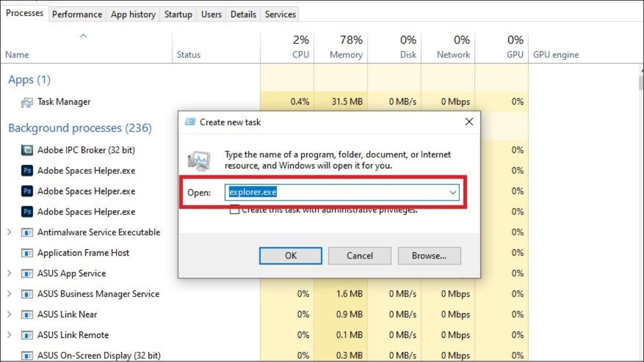Viewport: 644px width, 362px height.
Task: Sort by the GPU engine column header
Action: [x=556, y=54]
